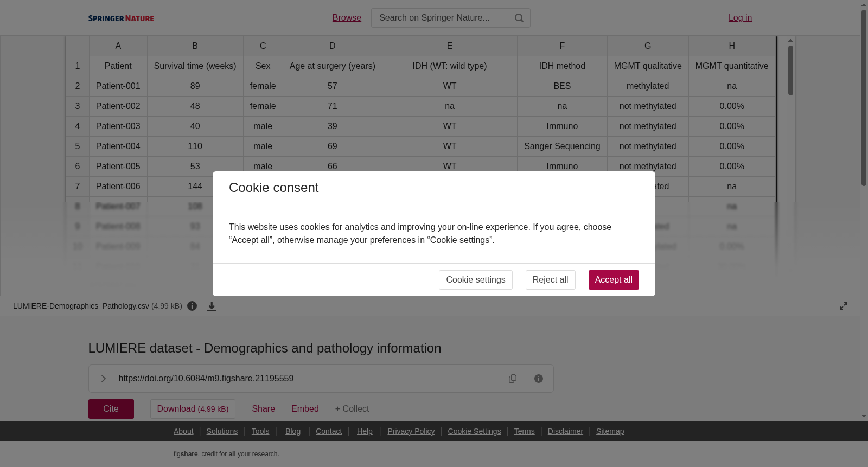Click the search magnifier icon
The width and height of the screenshot is (868, 467).
click(x=519, y=18)
